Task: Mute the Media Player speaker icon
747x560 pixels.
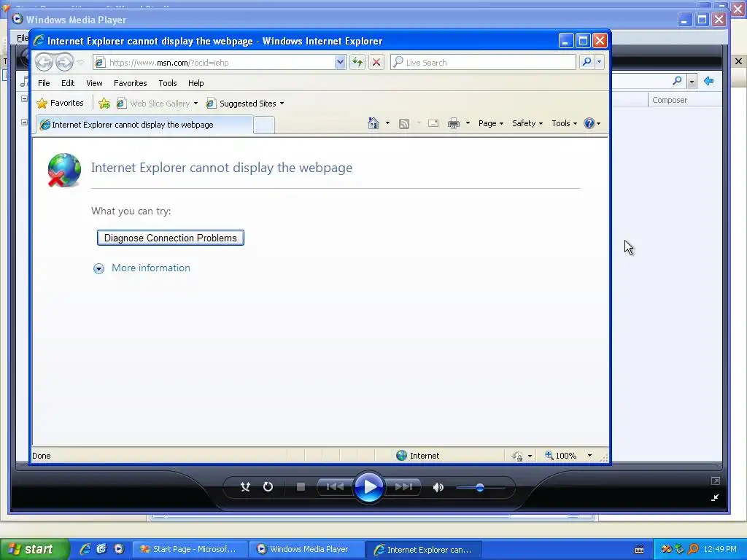Action: tap(438, 487)
